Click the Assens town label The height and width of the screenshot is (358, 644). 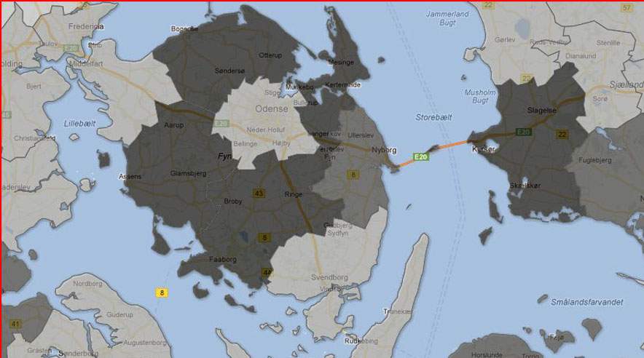tap(131, 176)
